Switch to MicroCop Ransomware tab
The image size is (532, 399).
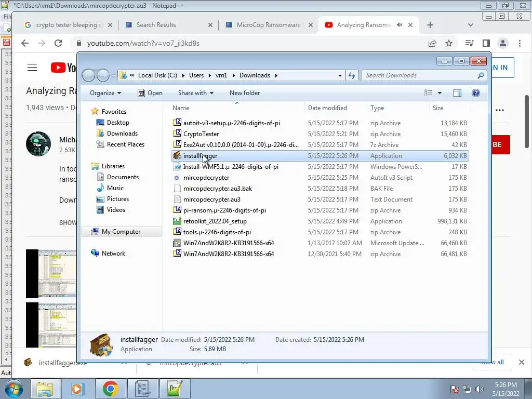click(269, 25)
